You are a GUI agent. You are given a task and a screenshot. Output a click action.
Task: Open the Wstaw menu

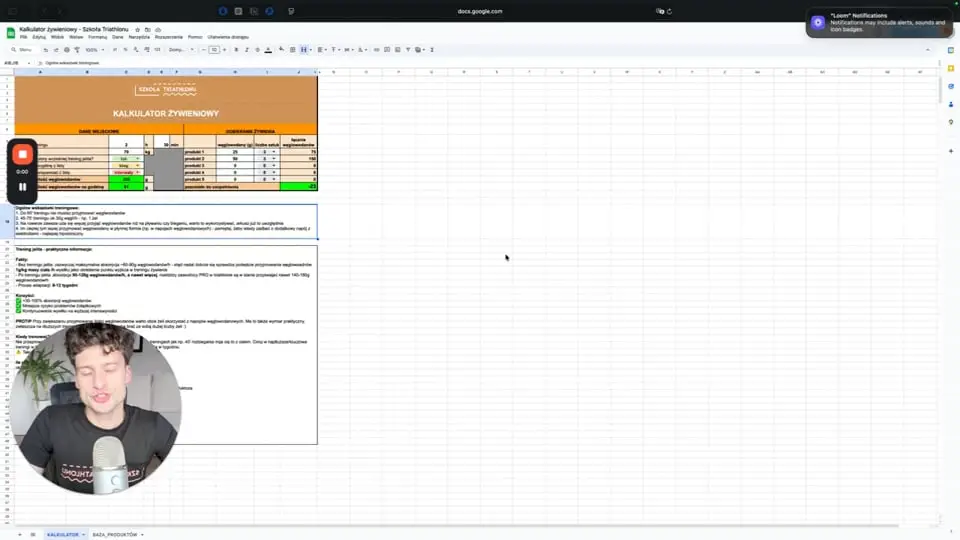[76, 37]
